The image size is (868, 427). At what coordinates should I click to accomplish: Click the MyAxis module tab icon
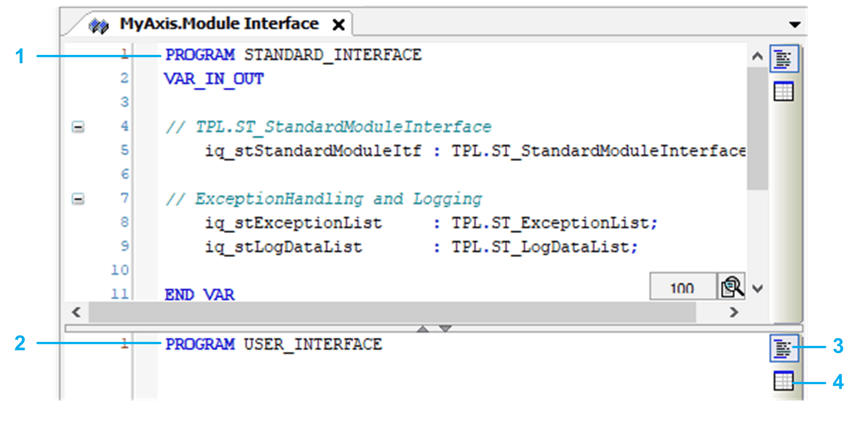point(98,25)
